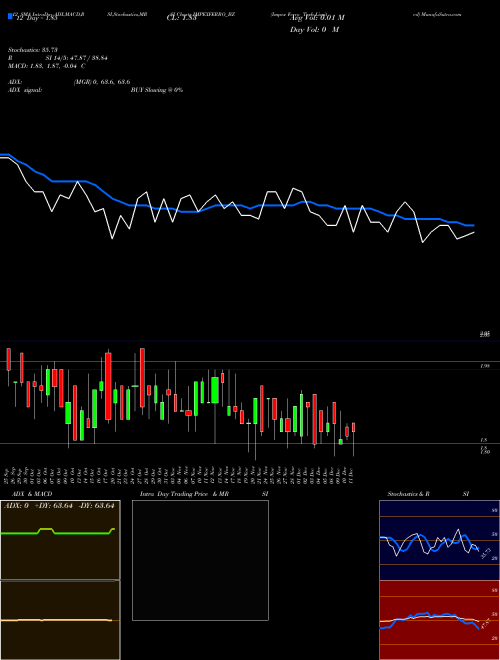Click the empty Intra Day Trading Price chart box
500x660 pixels.
200,560
